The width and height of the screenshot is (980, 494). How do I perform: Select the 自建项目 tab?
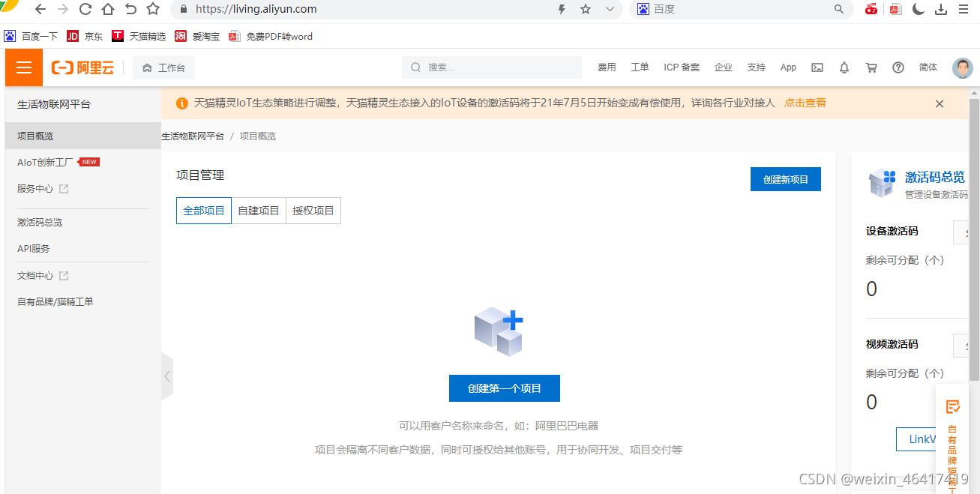point(259,211)
